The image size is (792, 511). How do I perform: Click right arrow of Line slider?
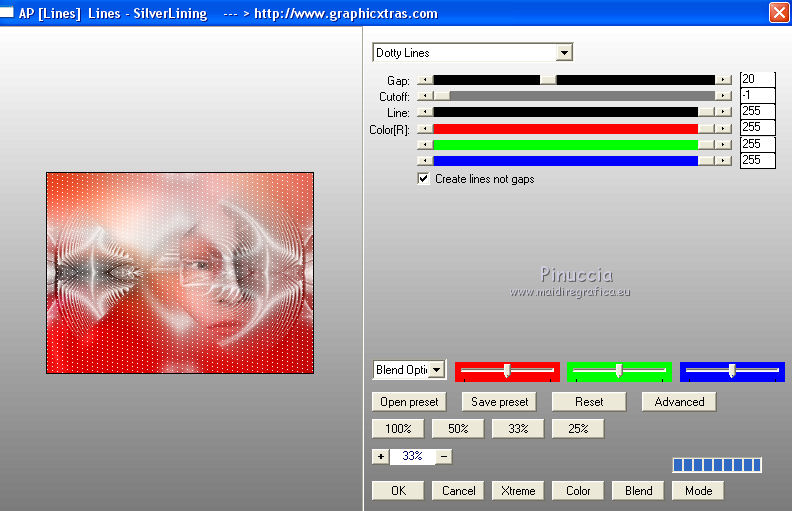click(x=723, y=112)
